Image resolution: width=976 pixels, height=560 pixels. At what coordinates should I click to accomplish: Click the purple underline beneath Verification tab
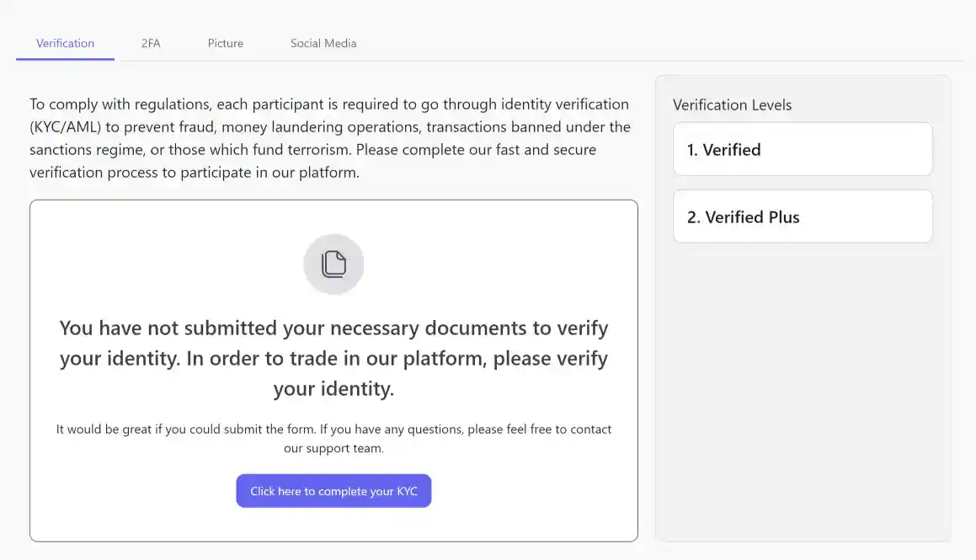pyautogui.click(x=65, y=60)
